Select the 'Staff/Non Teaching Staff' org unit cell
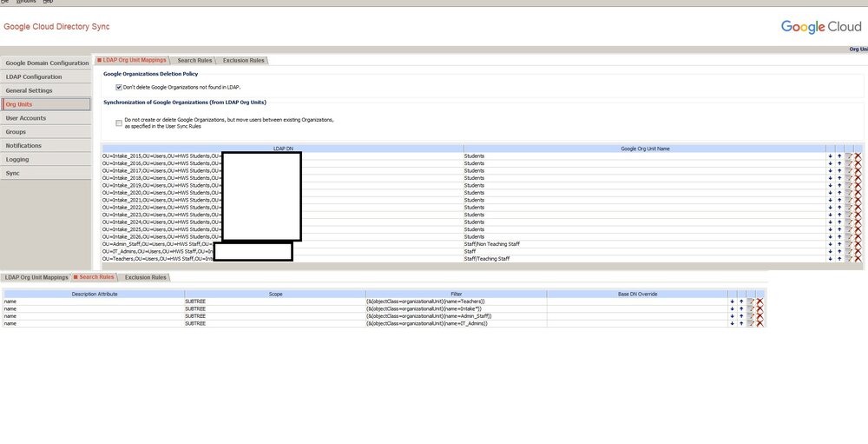Screen dimensions: 868x444 tap(645, 244)
